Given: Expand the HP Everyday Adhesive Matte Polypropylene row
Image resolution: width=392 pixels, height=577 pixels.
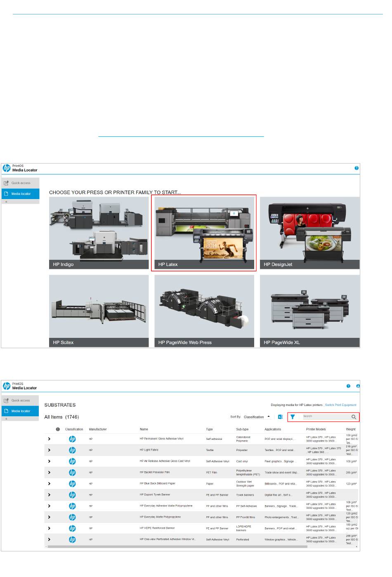Looking at the screenshot, I should click(x=49, y=506).
